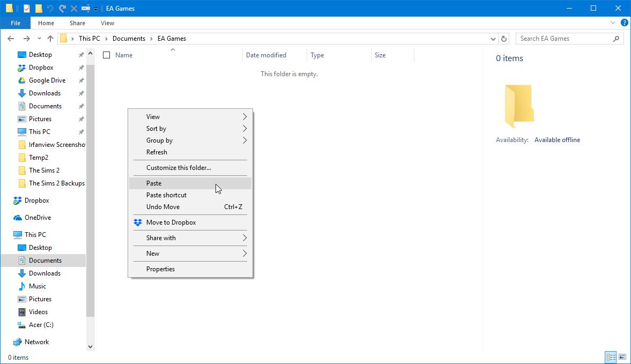This screenshot has height=364, width=631.
Task: Click the Undo icon in title bar
Action: click(x=50, y=8)
